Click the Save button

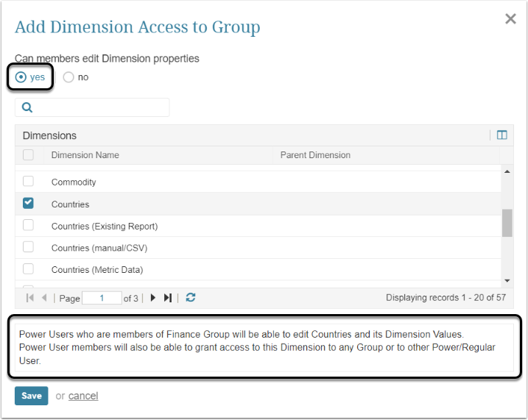[x=31, y=396]
